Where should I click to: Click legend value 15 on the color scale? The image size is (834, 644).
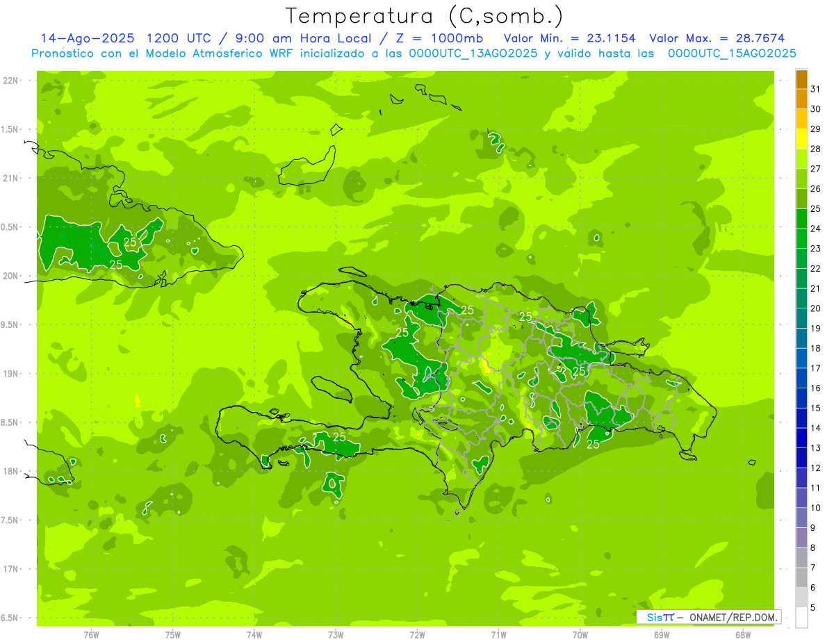816,408
